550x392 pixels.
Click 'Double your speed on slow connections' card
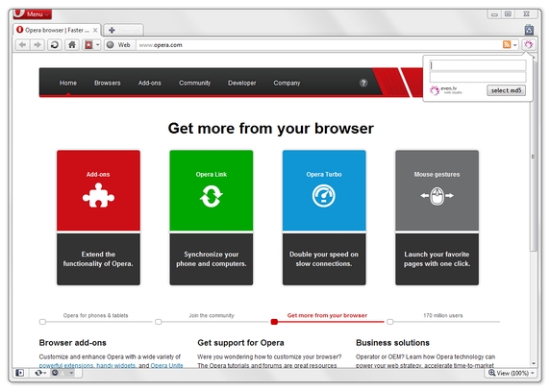click(324, 259)
